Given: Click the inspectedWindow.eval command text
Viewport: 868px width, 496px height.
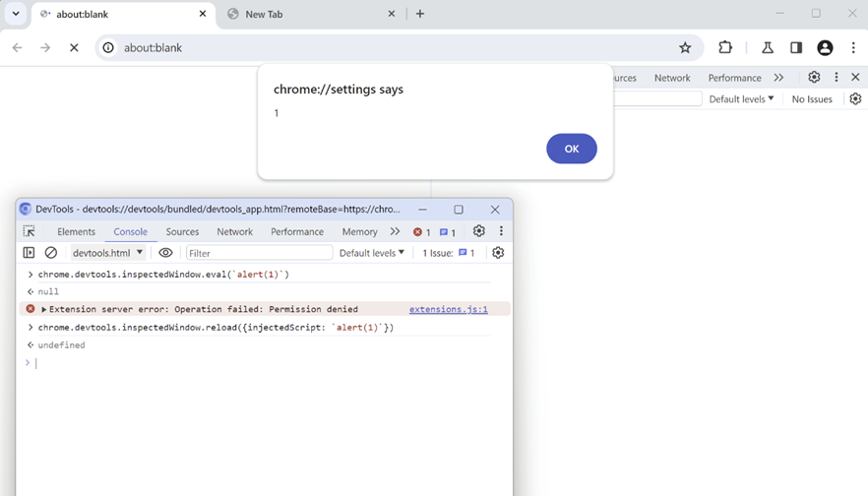Looking at the screenshot, I should tap(163, 274).
